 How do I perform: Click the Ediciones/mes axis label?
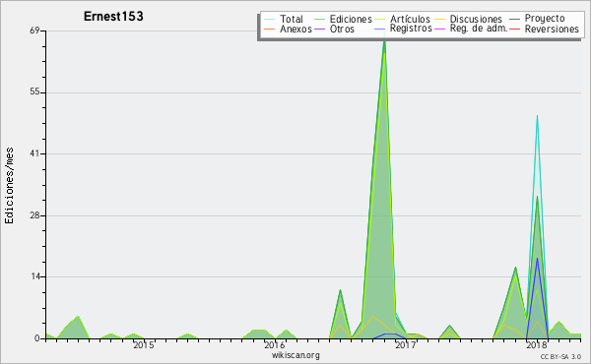tap(9, 186)
